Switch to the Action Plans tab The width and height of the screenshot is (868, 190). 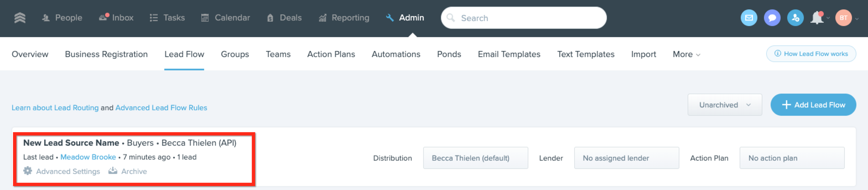(x=331, y=54)
